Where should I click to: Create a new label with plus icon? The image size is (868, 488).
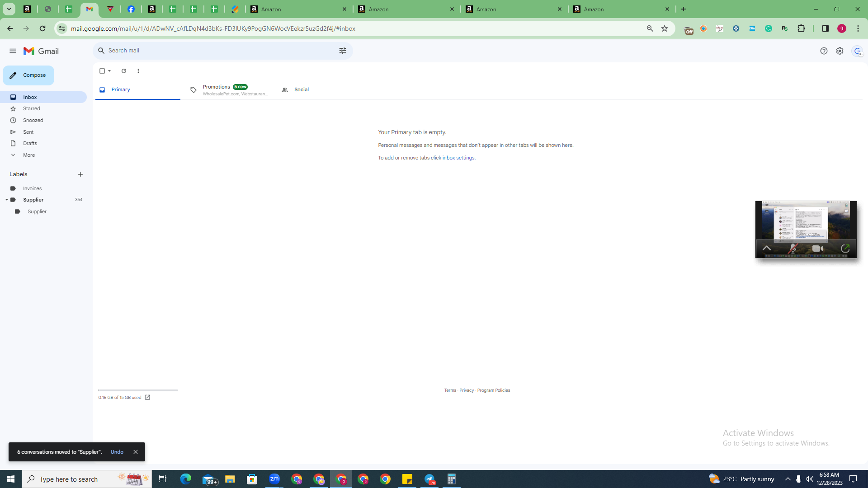point(80,174)
